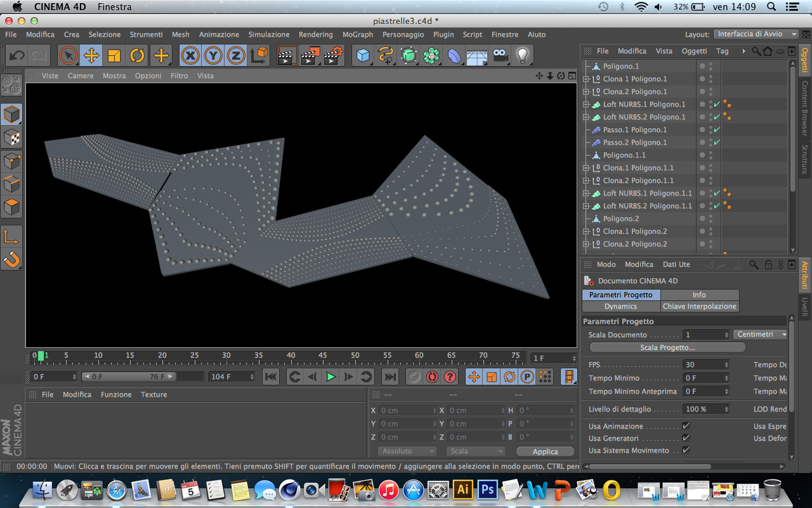Select the Rotate tool
Image resolution: width=812 pixels, height=508 pixels.
pos(137,56)
